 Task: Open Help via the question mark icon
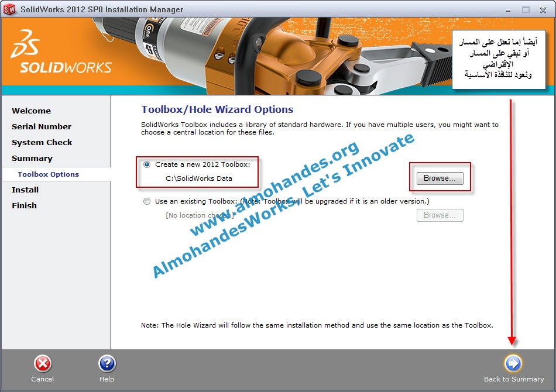(107, 364)
